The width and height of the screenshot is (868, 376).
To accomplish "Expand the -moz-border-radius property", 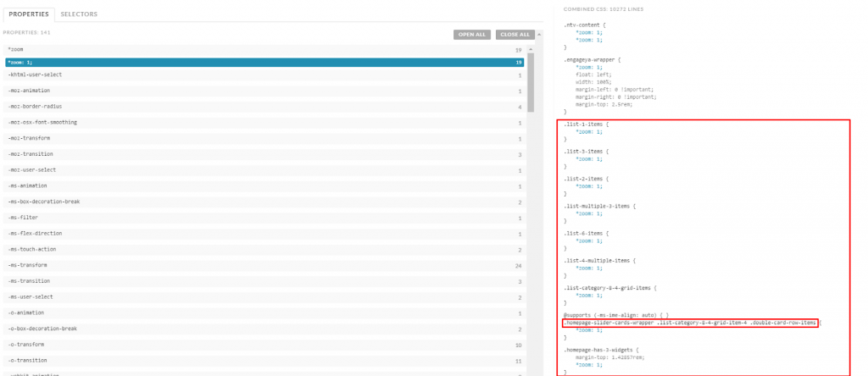I will (264, 107).
